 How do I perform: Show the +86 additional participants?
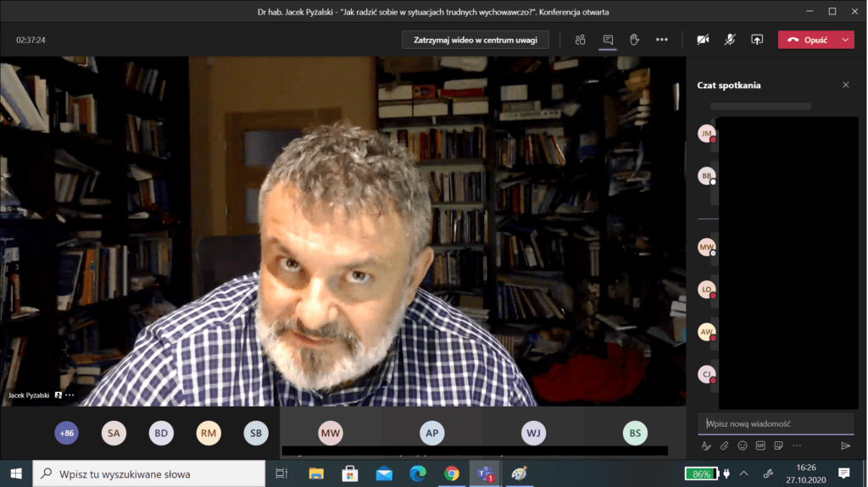tap(66, 434)
